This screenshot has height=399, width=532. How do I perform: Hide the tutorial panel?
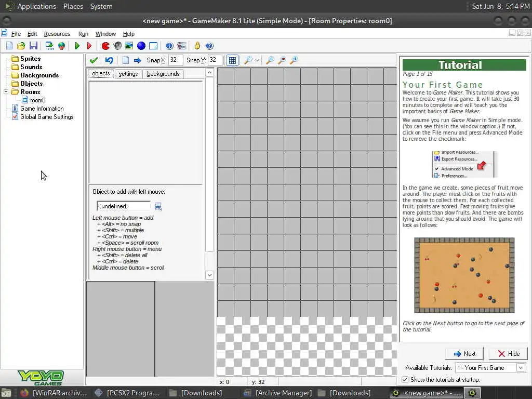(x=508, y=354)
